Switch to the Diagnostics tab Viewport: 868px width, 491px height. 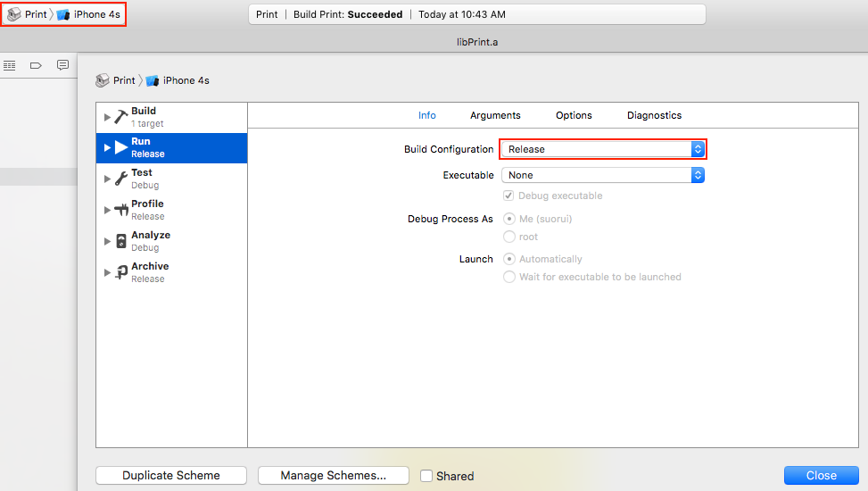(x=654, y=115)
